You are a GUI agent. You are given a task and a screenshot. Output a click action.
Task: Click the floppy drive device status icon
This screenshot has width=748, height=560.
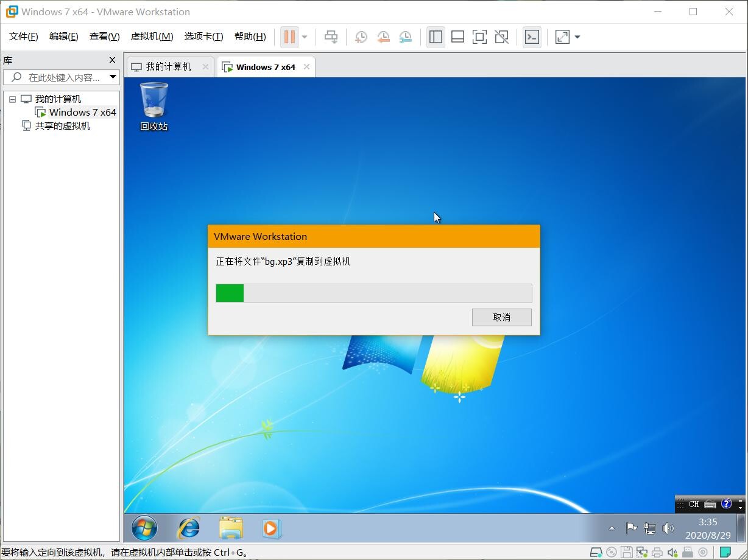(626, 553)
